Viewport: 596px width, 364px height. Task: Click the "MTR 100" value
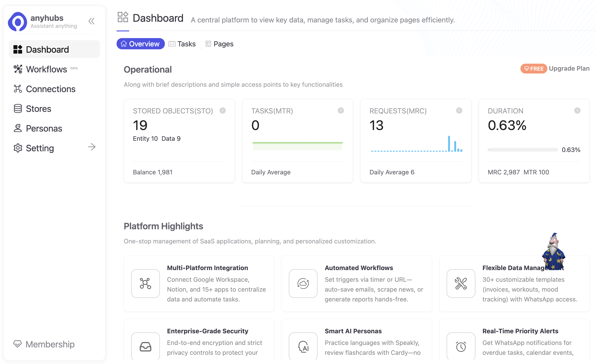tap(536, 172)
